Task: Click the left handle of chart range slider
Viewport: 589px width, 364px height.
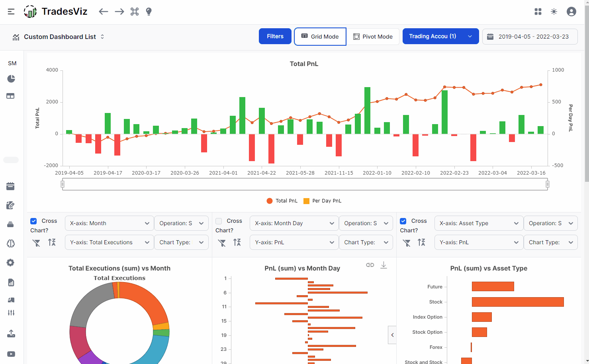Action: pos(63,184)
